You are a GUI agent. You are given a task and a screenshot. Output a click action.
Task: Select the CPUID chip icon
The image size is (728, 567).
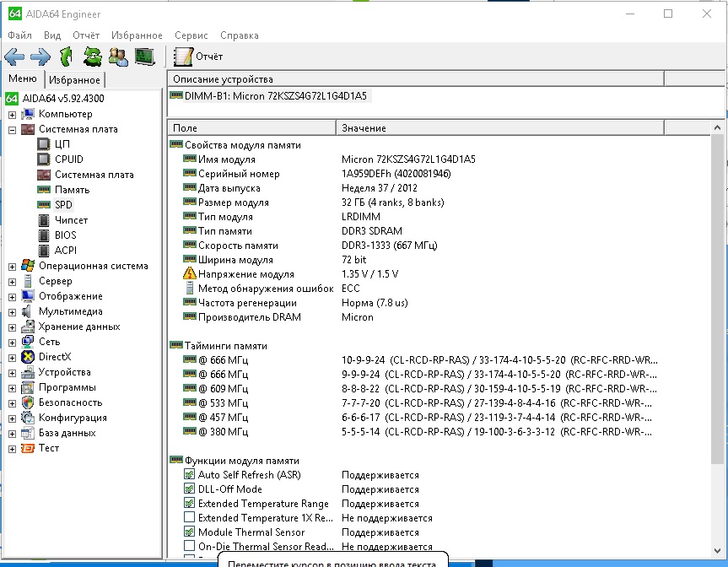[43, 159]
